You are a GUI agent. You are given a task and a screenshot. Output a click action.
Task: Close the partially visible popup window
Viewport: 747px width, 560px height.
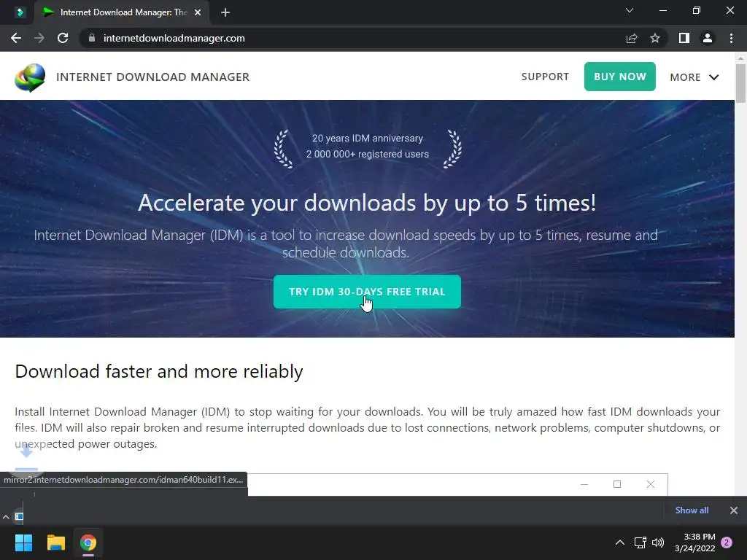click(x=650, y=484)
